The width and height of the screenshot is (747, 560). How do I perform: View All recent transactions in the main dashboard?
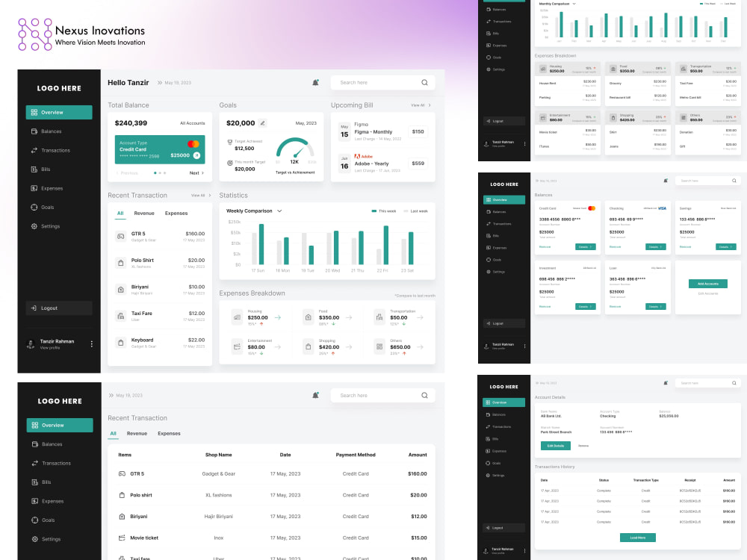point(200,195)
